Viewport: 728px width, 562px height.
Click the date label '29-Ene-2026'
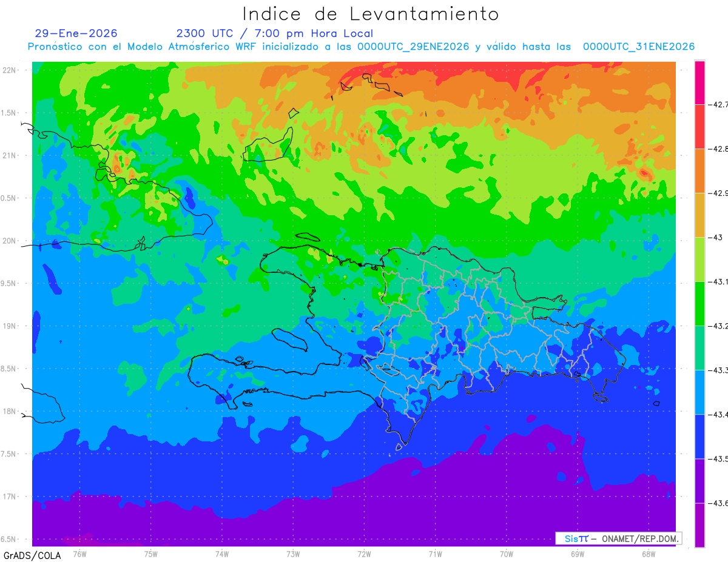click(x=76, y=33)
